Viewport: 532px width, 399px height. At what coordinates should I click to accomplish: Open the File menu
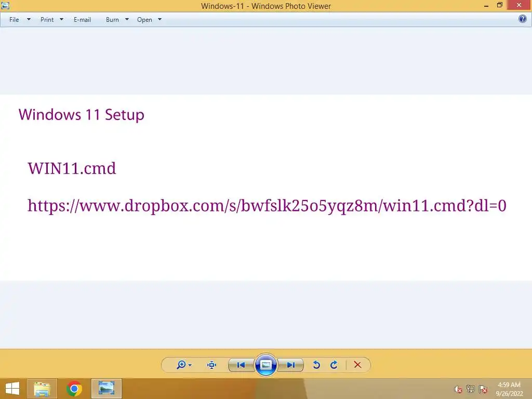click(x=14, y=20)
